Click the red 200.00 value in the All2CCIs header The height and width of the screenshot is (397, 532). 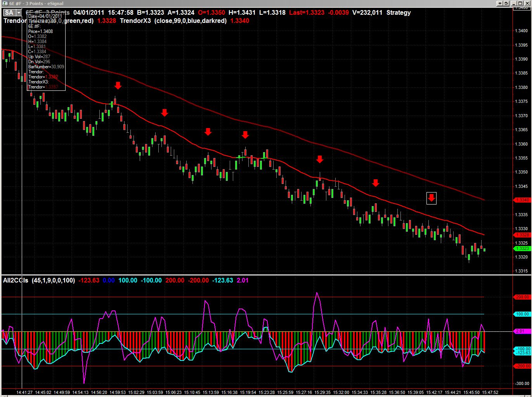tap(175, 280)
